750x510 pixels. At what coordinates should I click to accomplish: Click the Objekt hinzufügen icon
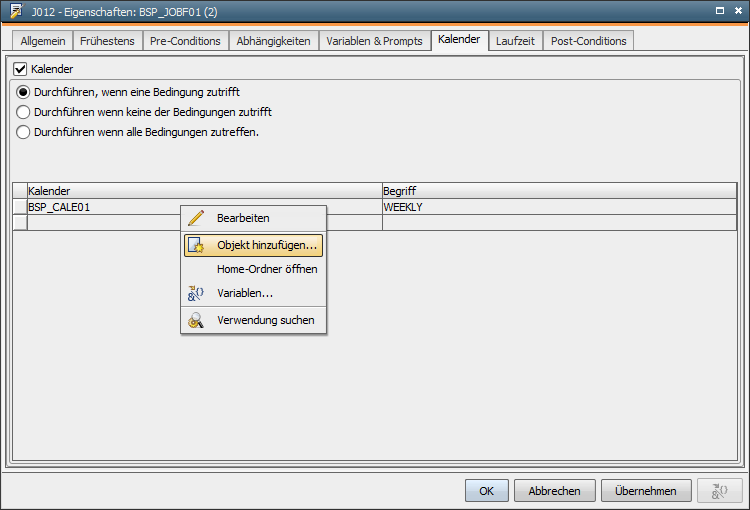[x=196, y=245]
